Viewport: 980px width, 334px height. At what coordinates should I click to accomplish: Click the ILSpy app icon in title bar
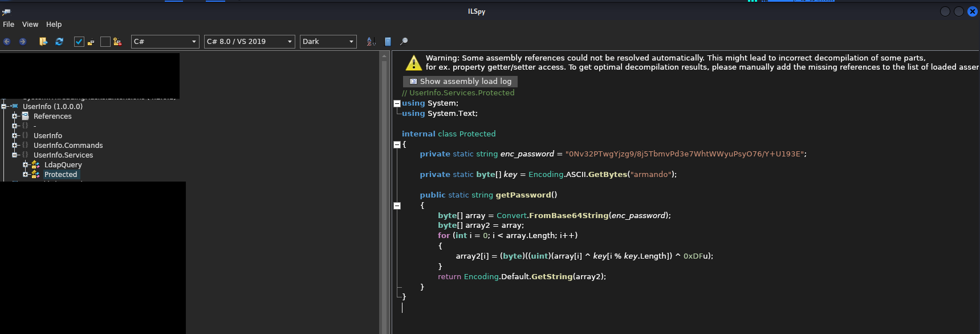[x=6, y=11]
